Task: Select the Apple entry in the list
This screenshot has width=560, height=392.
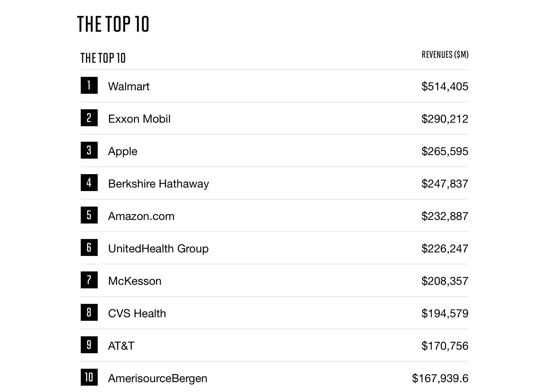Action: click(123, 152)
